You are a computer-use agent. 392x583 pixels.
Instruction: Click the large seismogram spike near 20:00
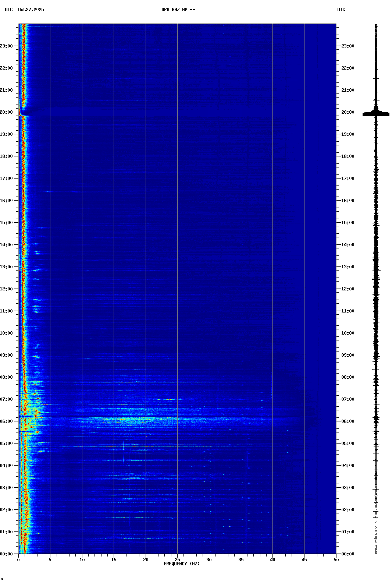376,114
